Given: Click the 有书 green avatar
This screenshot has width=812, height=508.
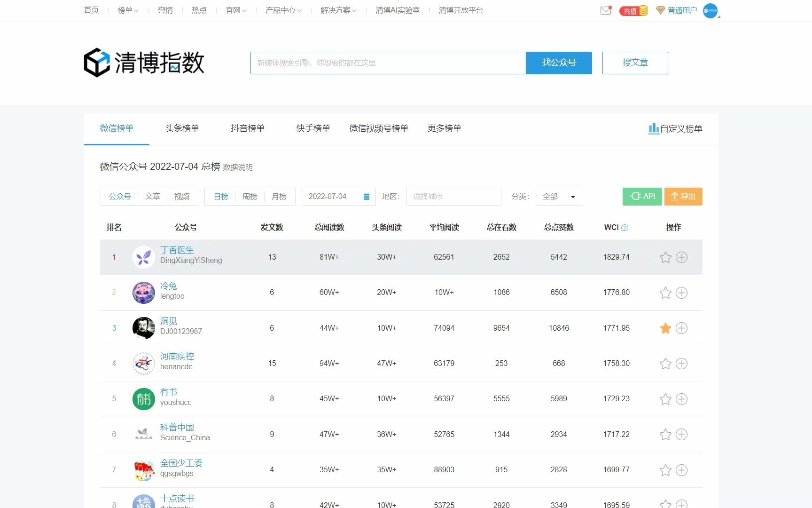Looking at the screenshot, I should (x=144, y=399).
